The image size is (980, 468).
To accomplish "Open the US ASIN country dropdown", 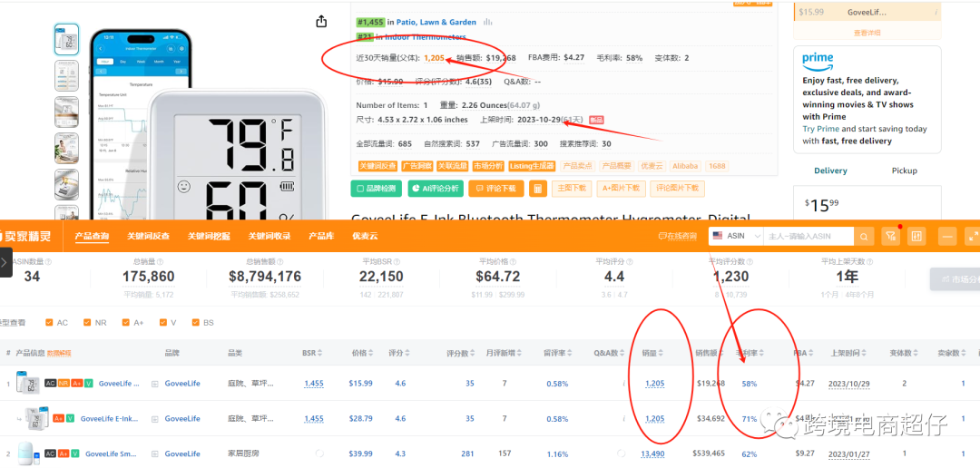I will click(736, 236).
